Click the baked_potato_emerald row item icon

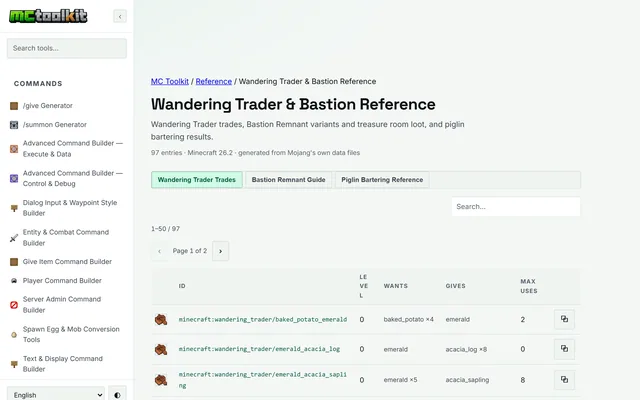(161, 320)
